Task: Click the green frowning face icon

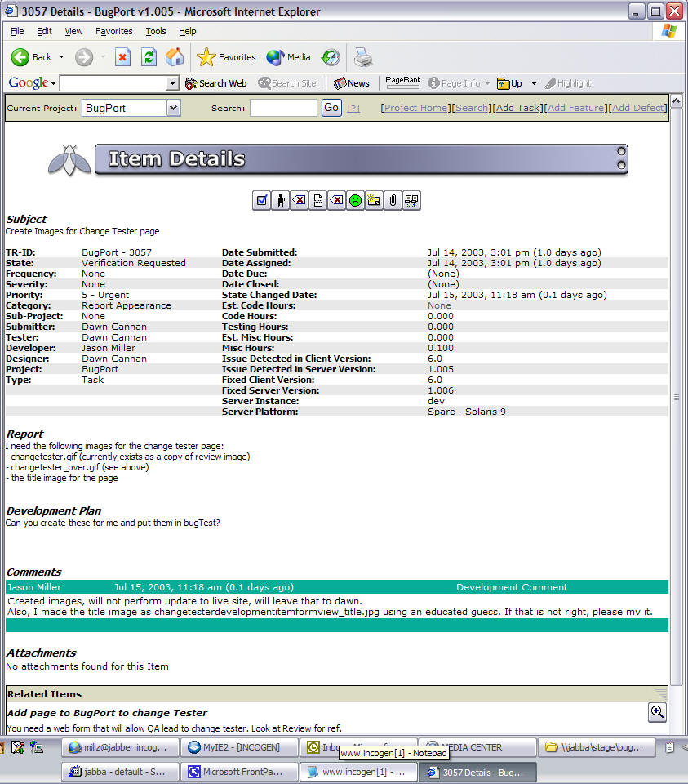Action: click(x=355, y=201)
